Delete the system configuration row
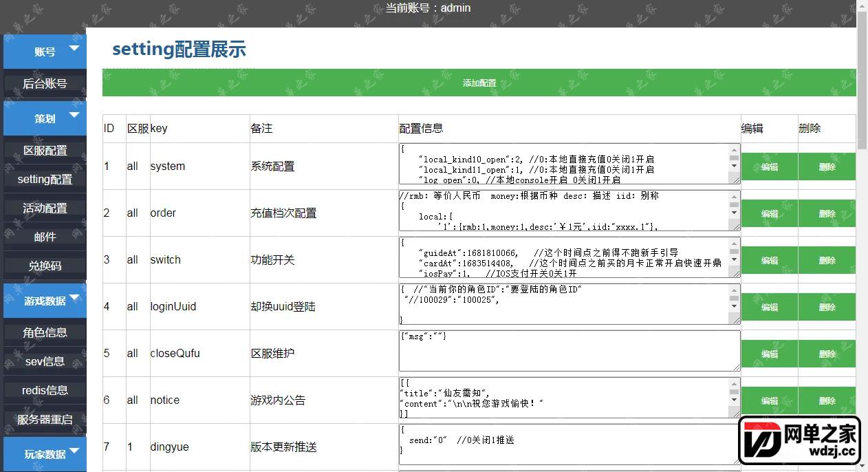The width and height of the screenshot is (868, 472). click(x=827, y=167)
